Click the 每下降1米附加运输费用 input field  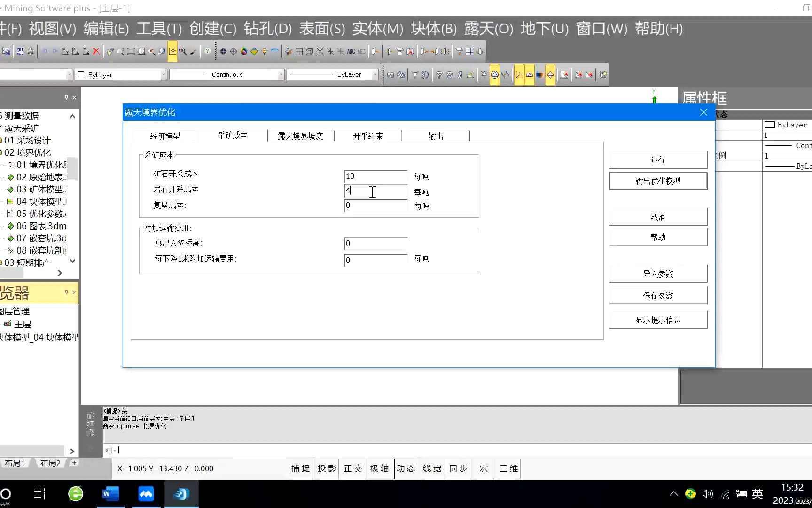[x=375, y=260]
